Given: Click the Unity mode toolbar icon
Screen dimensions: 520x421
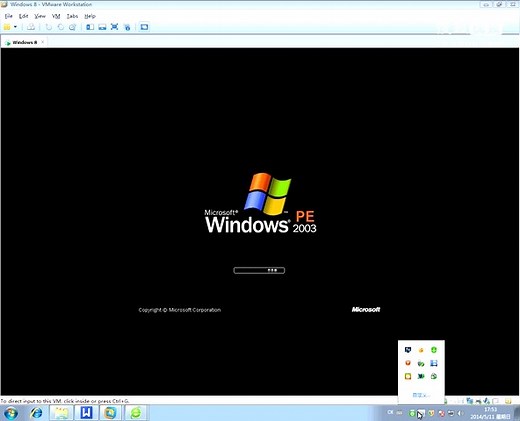Looking at the screenshot, I should pos(127,27).
